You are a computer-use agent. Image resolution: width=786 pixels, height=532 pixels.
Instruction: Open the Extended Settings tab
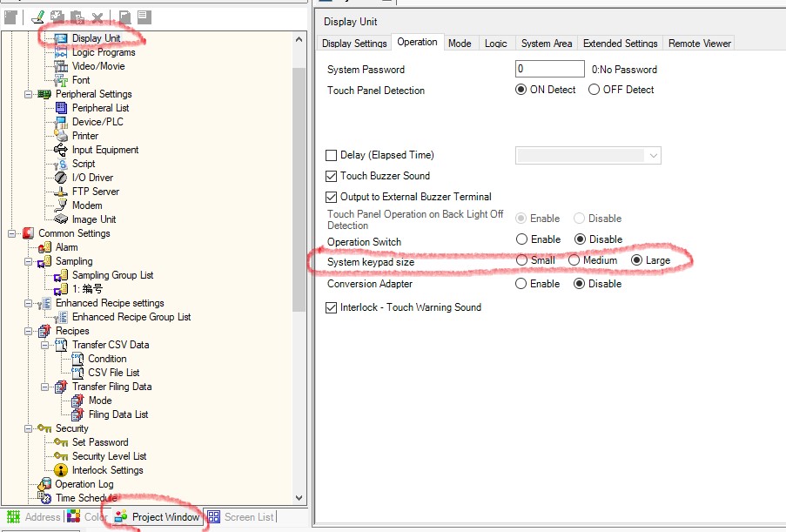(x=620, y=43)
